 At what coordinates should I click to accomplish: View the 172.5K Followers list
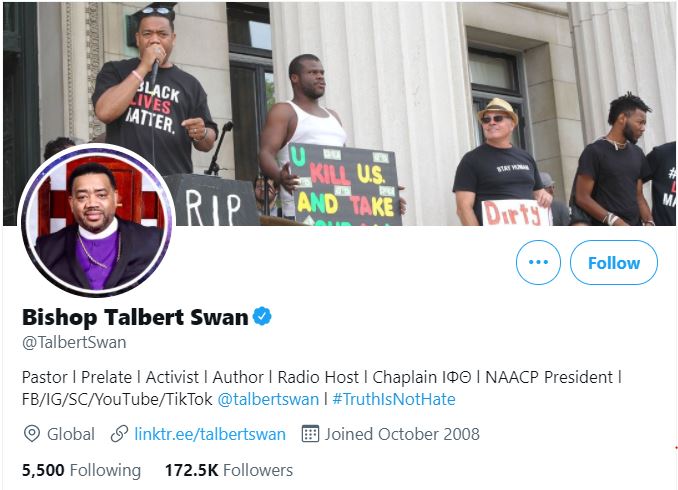229,470
